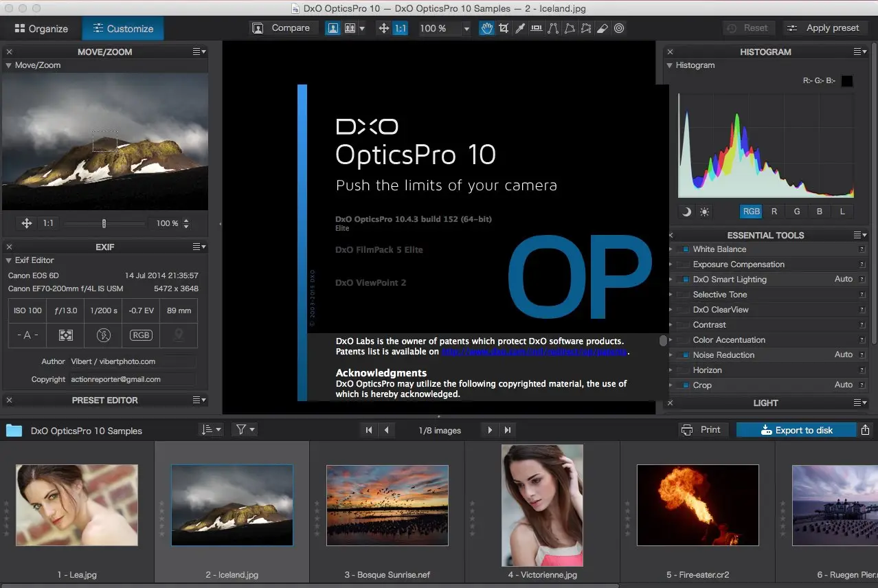Activate the Horizon leveling tool
878x588 pixels.
(537, 28)
